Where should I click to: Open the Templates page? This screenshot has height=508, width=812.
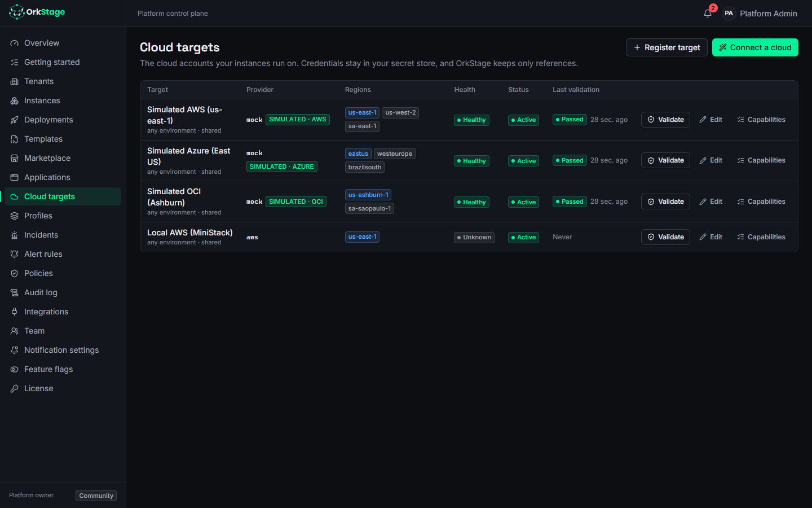(63, 139)
